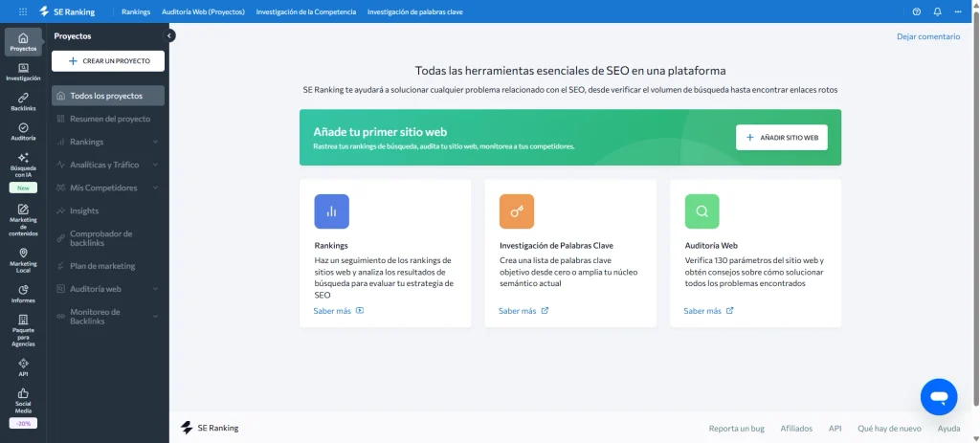Open Social Media in the icon rail
Screen dimensions: 980x443
pos(23,401)
